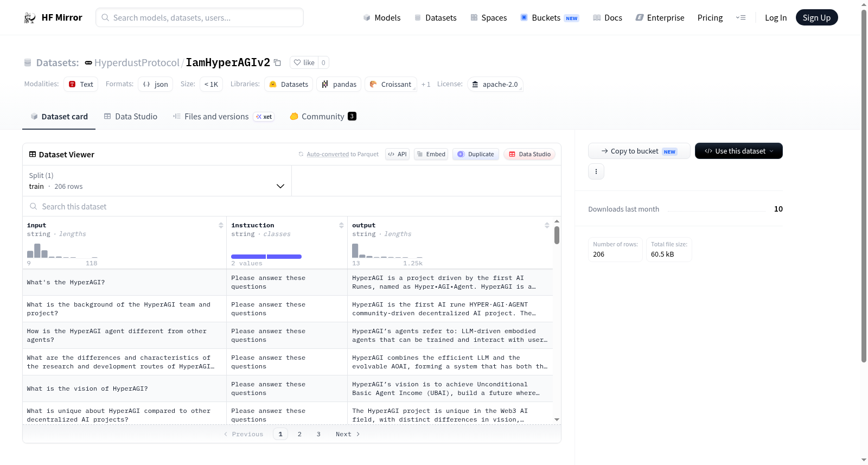
Task: Copy dataset name with the copy icon
Action: pyautogui.click(x=277, y=62)
